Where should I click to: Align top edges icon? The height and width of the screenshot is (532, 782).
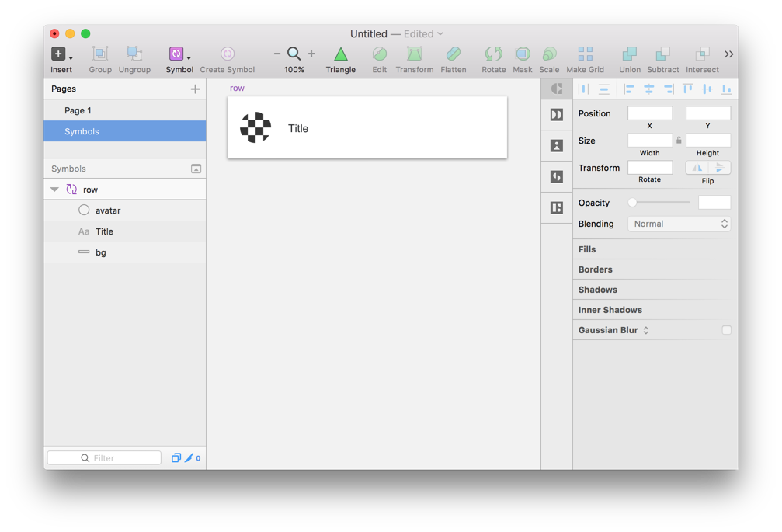[688, 89]
